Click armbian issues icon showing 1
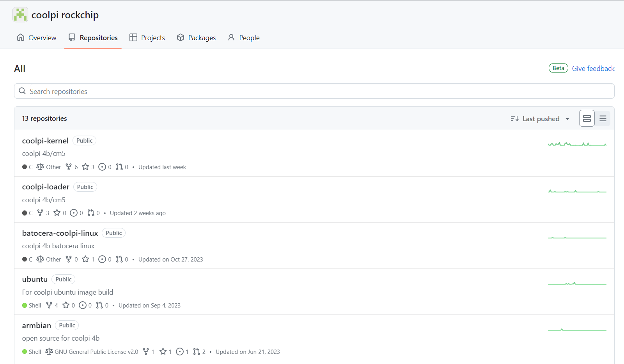This screenshot has height=364, width=624. pos(180,352)
